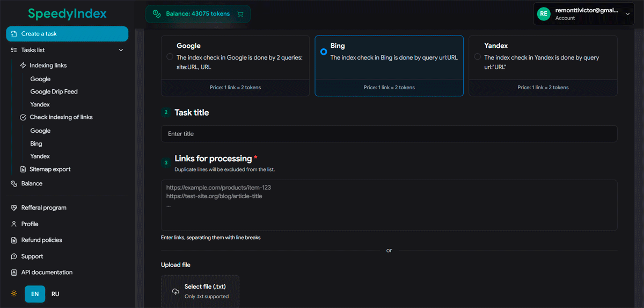Toggle the sun light theme icon
The image size is (644, 308).
click(14, 294)
